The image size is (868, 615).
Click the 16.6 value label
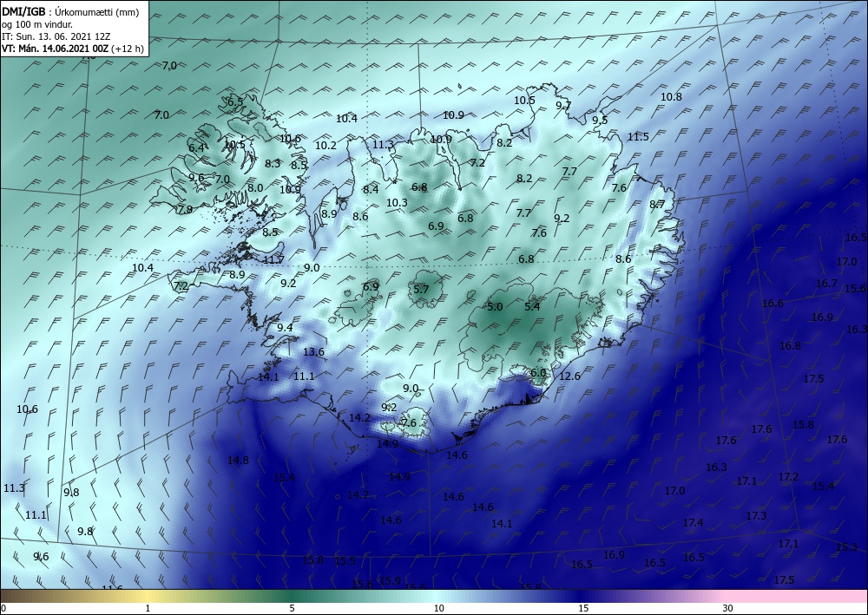[773, 303]
